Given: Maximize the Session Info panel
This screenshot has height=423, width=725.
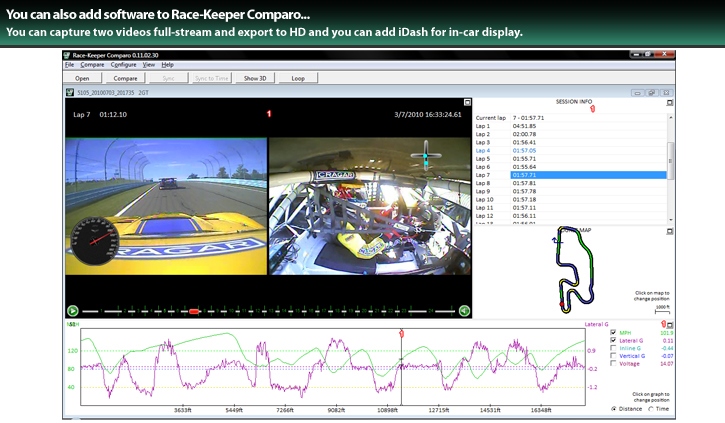Looking at the screenshot, I should pyautogui.click(x=670, y=103).
